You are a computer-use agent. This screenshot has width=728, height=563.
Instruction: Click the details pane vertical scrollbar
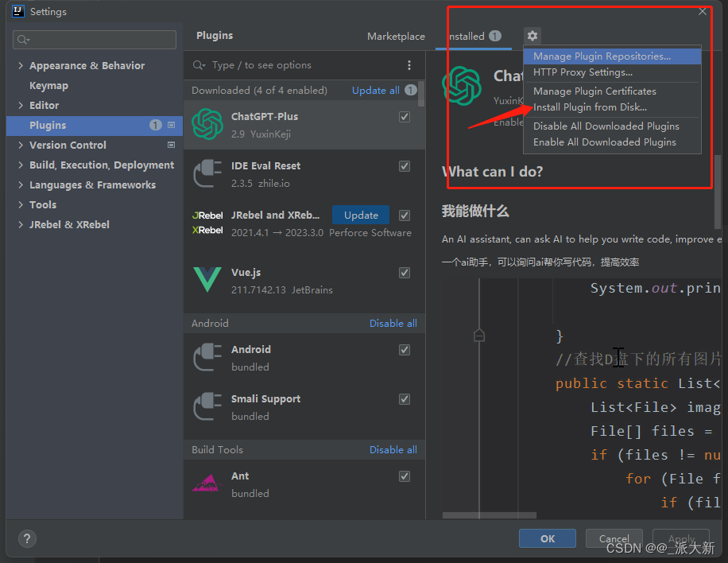[x=718, y=192]
